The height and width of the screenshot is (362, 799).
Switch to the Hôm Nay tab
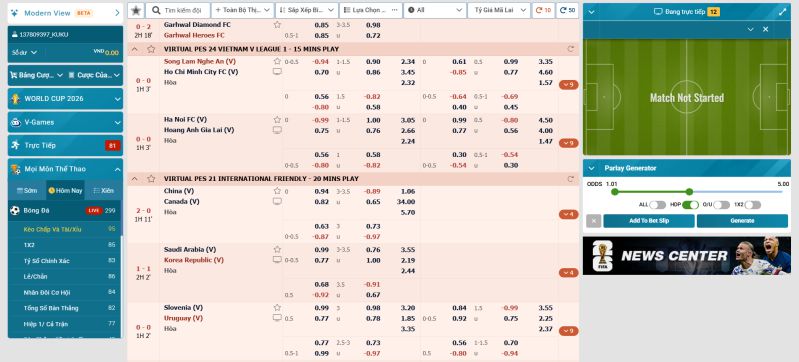coord(65,190)
